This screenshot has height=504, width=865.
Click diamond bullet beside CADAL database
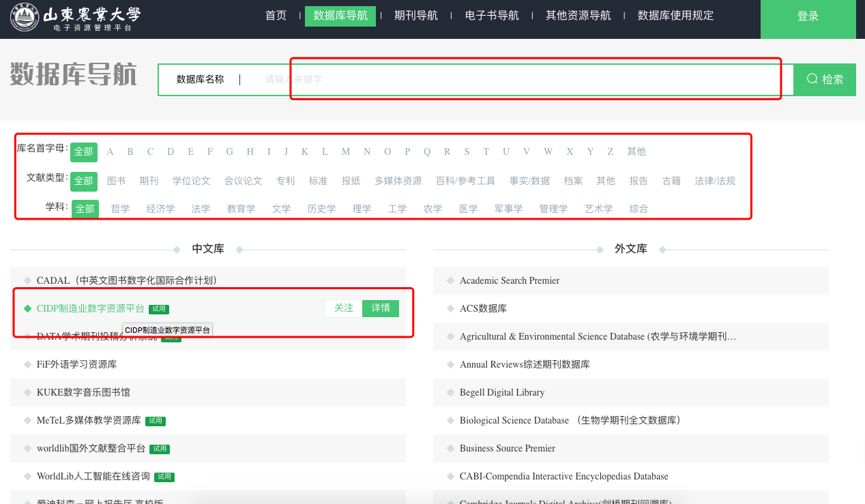click(28, 280)
